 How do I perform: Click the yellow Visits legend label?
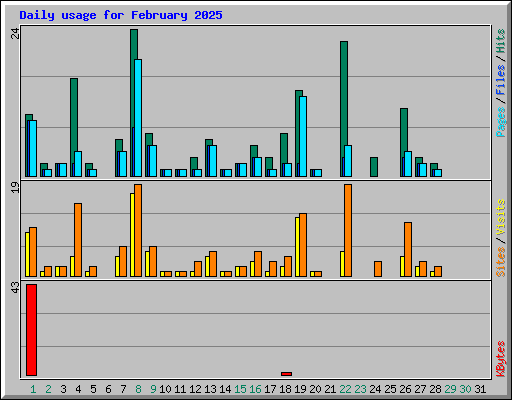[x=501, y=217]
